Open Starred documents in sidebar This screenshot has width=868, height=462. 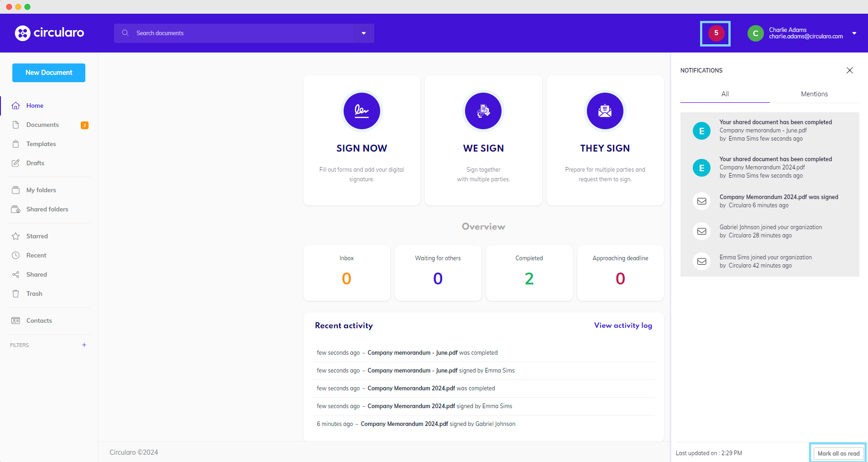pyautogui.click(x=37, y=236)
